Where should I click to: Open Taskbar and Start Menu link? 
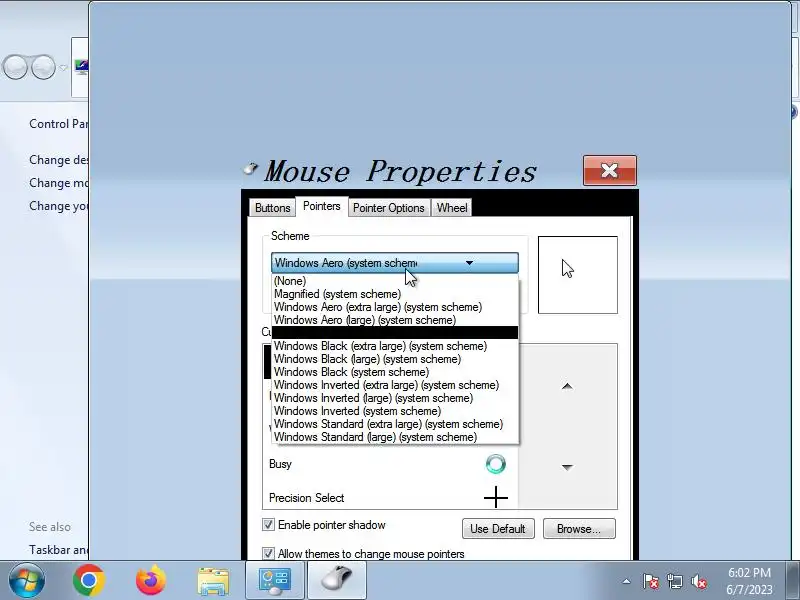click(58, 549)
